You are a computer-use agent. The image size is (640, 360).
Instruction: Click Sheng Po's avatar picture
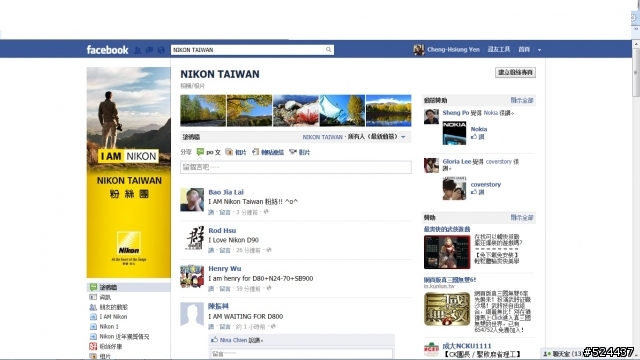[x=431, y=116]
